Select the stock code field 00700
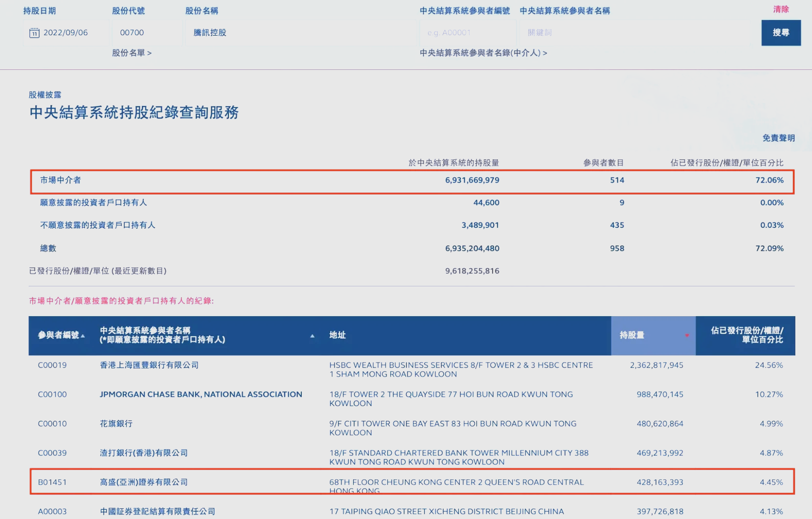The width and height of the screenshot is (812, 519). tap(147, 33)
